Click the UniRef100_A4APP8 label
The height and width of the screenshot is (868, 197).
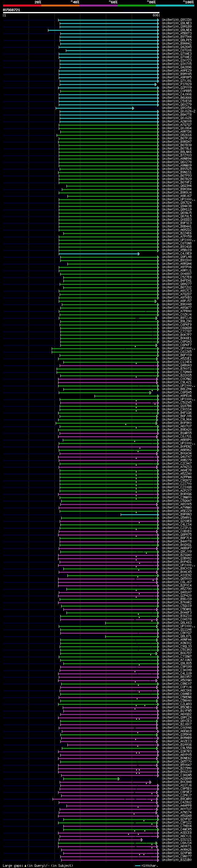(x=176, y=806)
